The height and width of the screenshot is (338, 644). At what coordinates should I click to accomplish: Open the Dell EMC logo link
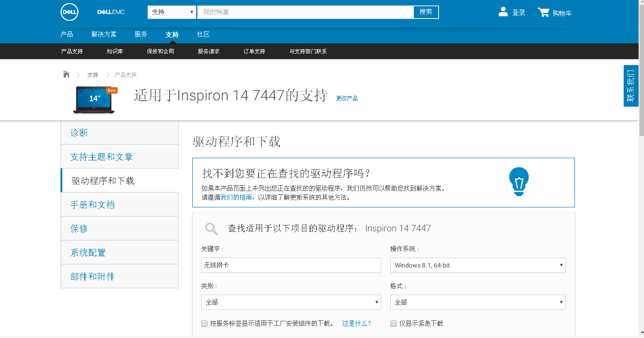(111, 12)
